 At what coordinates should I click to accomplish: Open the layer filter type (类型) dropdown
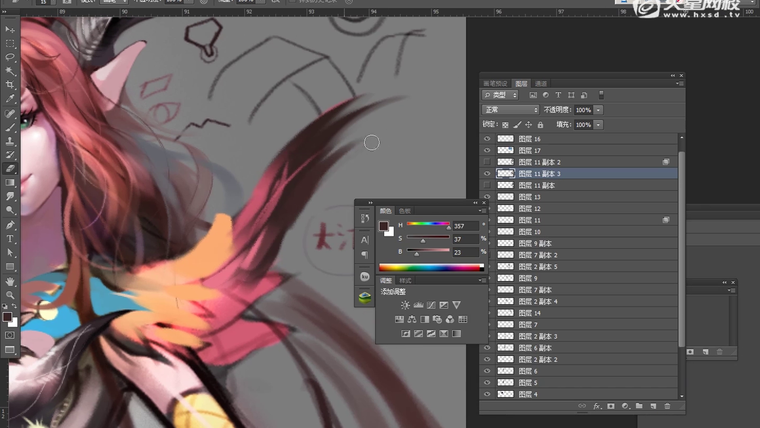506,95
